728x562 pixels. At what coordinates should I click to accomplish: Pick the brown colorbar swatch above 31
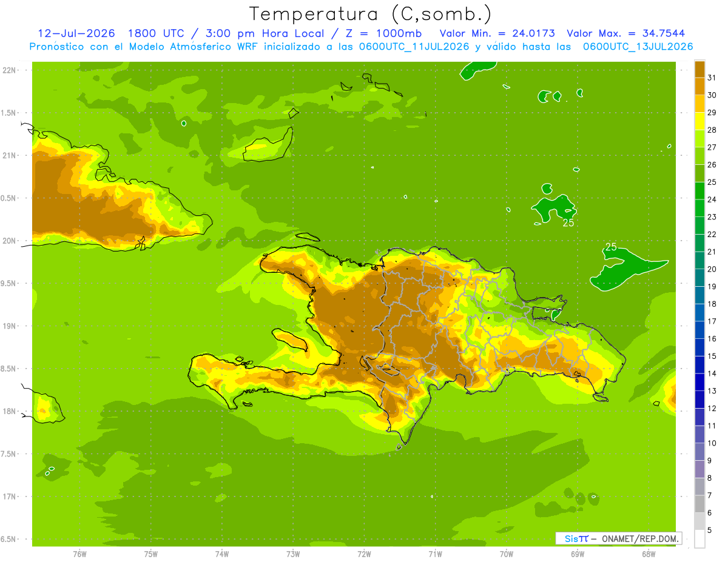[x=699, y=69]
